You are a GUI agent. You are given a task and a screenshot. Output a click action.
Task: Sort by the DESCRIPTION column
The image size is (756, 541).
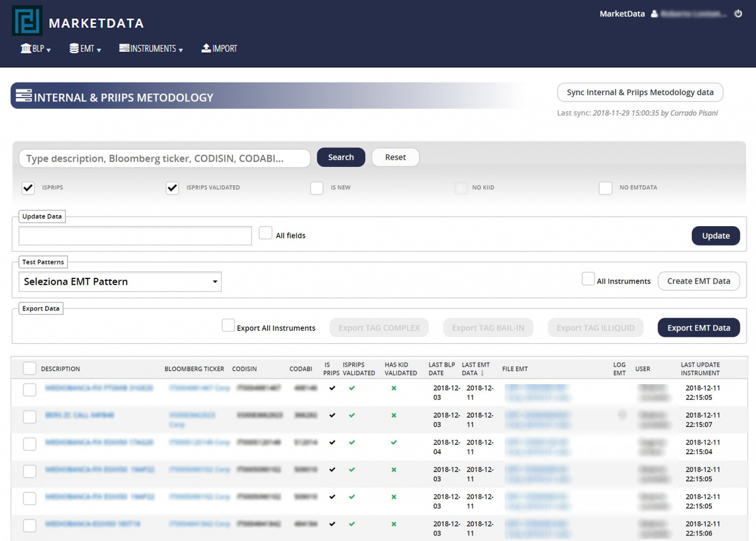pyautogui.click(x=60, y=369)
